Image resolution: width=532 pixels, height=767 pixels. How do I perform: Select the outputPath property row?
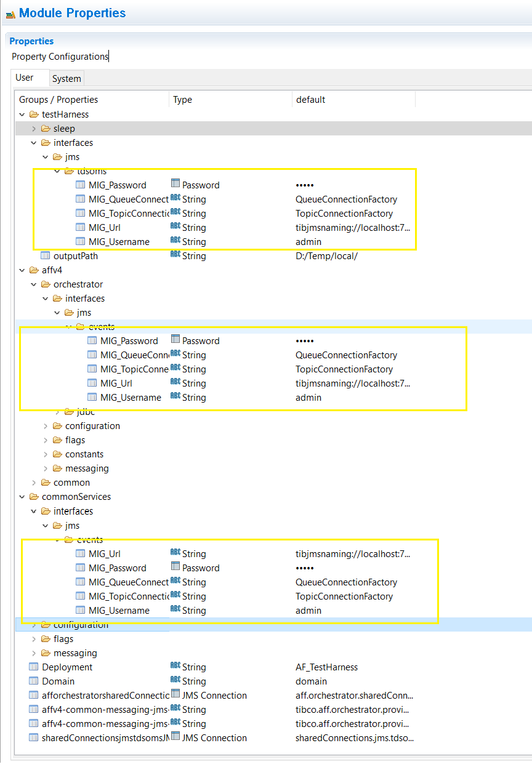pos(274,256)
